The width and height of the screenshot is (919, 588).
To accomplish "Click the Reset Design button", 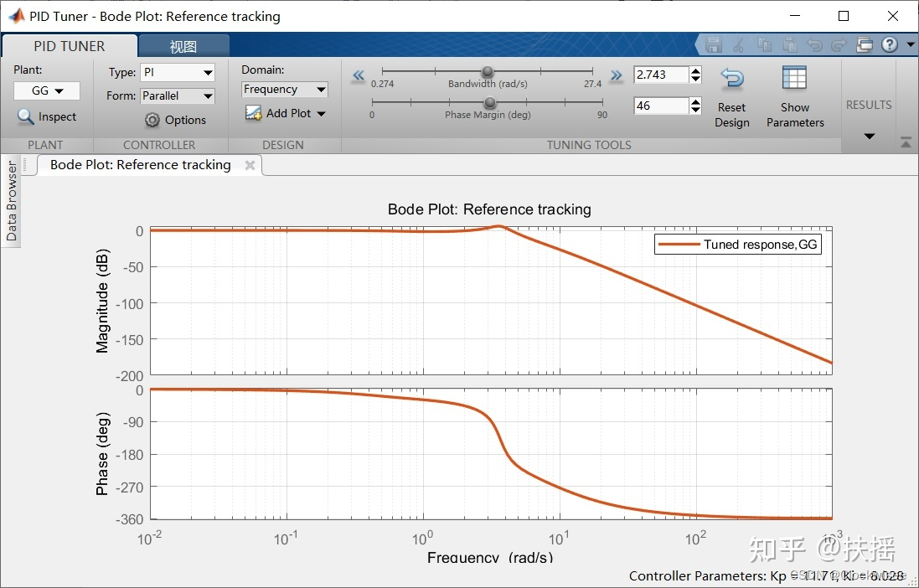I will [732, 97].
